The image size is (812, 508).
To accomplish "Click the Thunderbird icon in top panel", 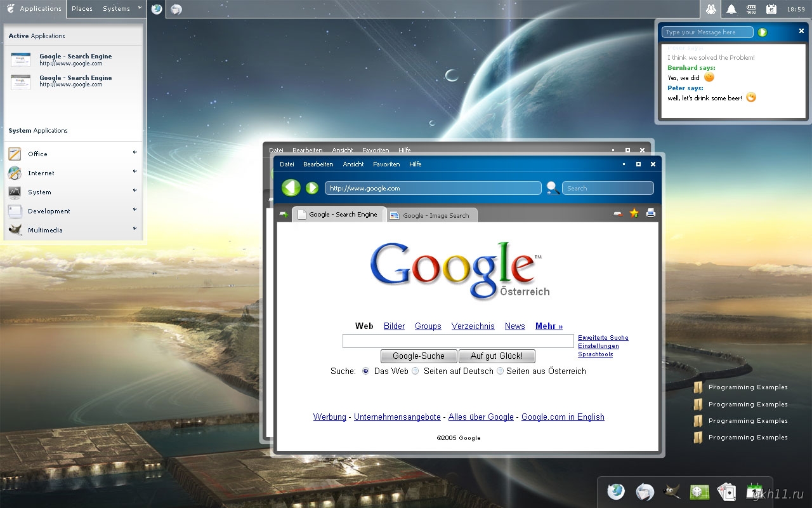I will 176,9.
